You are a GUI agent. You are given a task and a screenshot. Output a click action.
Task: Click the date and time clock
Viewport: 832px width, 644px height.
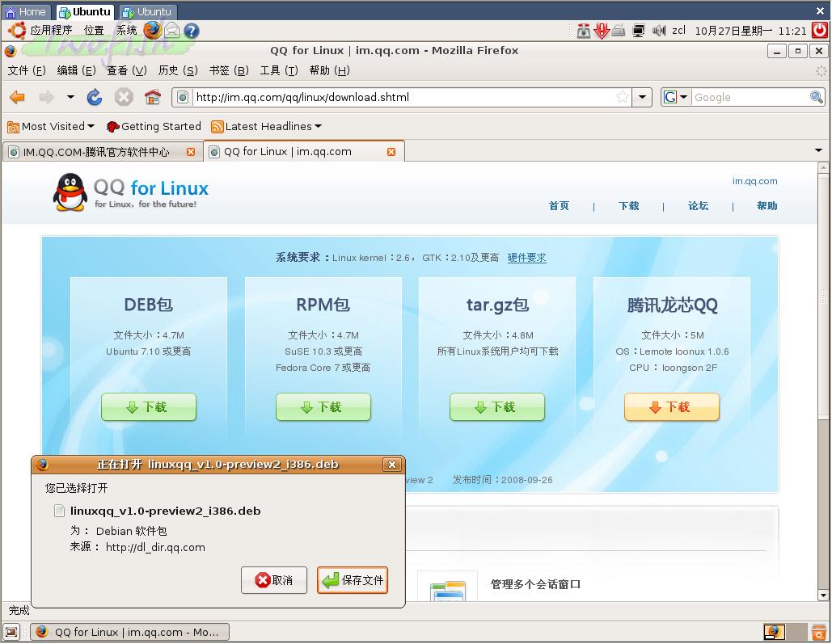751,31
